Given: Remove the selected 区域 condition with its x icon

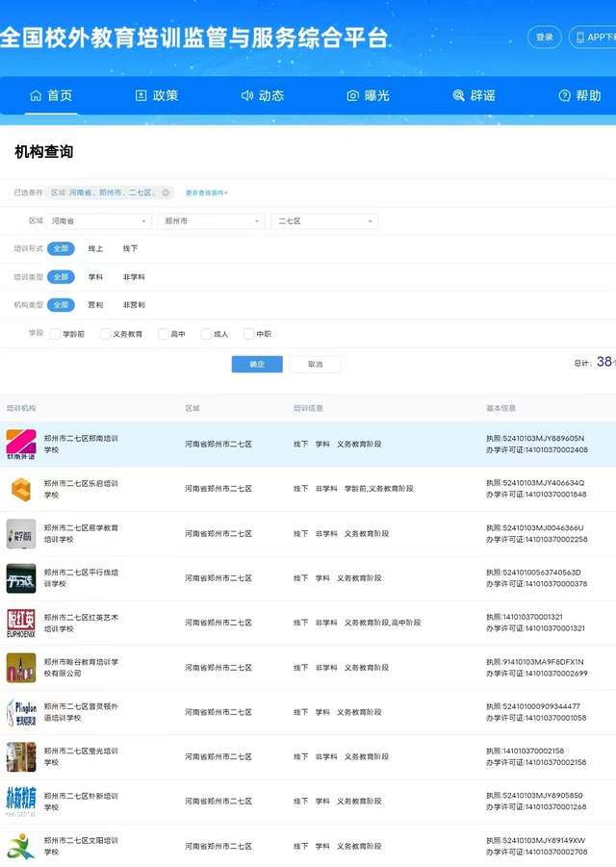Looking at the screenshot, I should coord(166,192).
